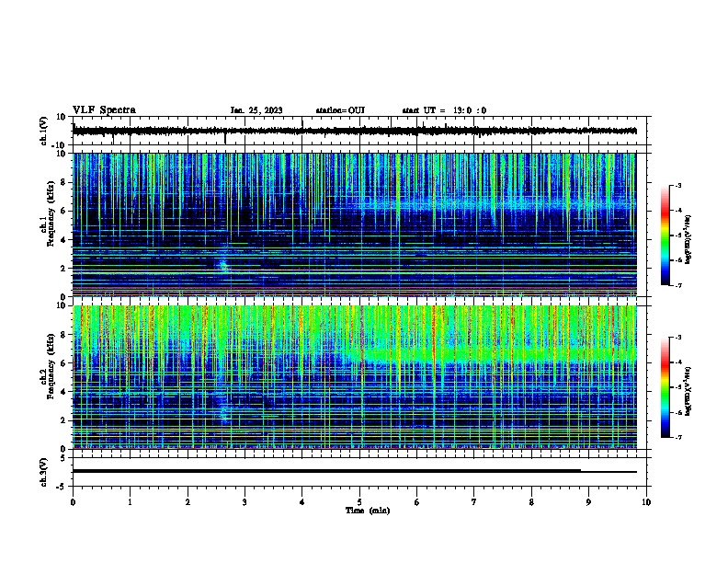Click the "4" kHz tick on ch.2 spectrogram axis
Screen dimensions: 728x563
pyautogui.click(x=63, y=392)
